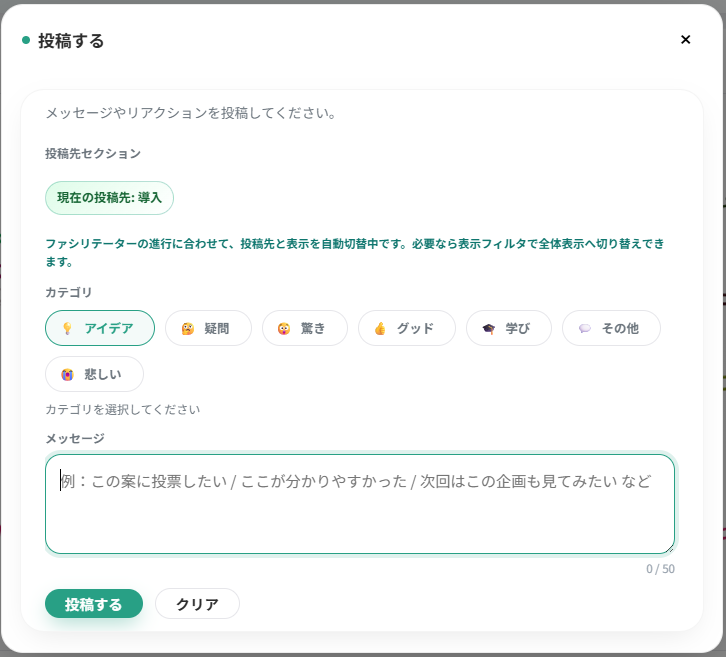Click the メッセージやリアクションを投稿してください text

coord(191,113)
